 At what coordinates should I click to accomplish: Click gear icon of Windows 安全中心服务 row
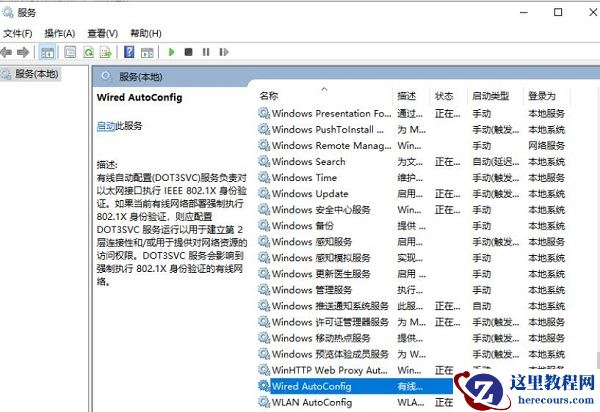tap(264, 210)
